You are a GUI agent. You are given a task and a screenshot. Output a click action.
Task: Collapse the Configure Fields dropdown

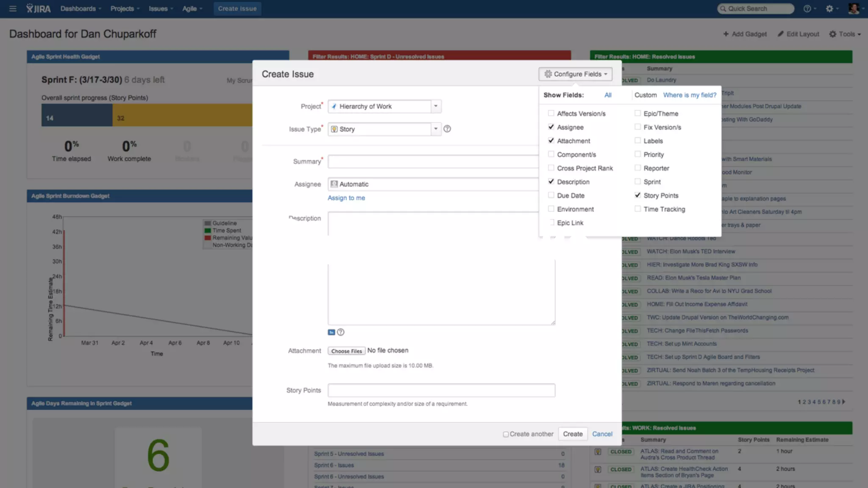(575, 74)
